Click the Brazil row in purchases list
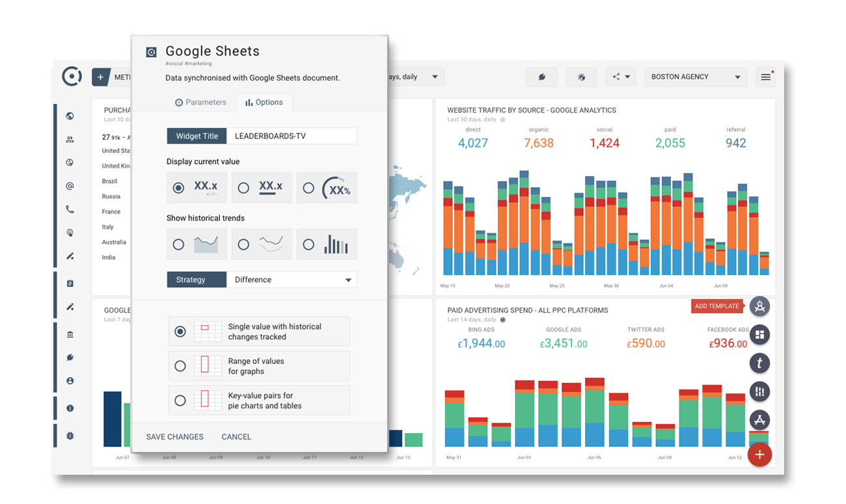This screenshot has width=846, height=504. pos(109,181)
